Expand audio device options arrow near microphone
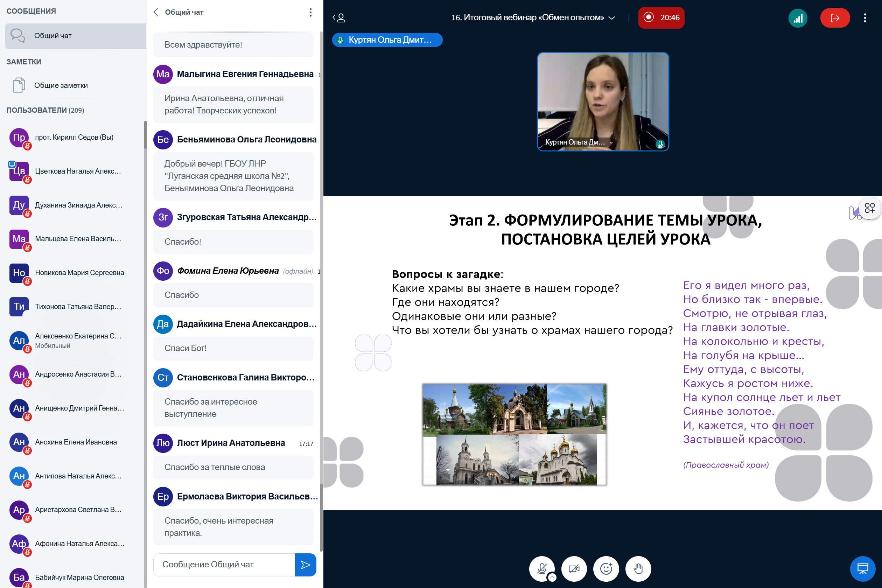The width and height of the screenshot is (882, 588). 552,577
